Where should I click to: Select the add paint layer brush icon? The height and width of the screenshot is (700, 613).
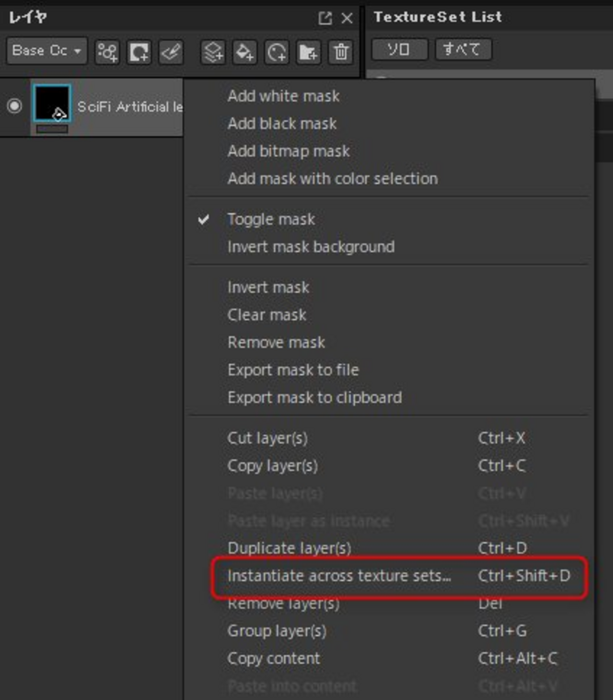coord(171,51)
